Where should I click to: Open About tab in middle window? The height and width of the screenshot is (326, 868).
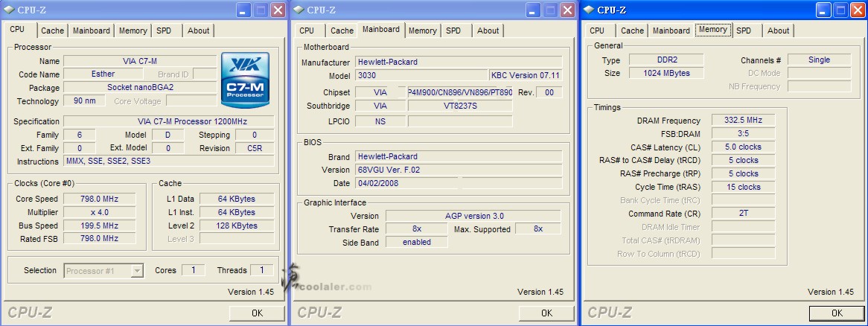pos(488,31)
